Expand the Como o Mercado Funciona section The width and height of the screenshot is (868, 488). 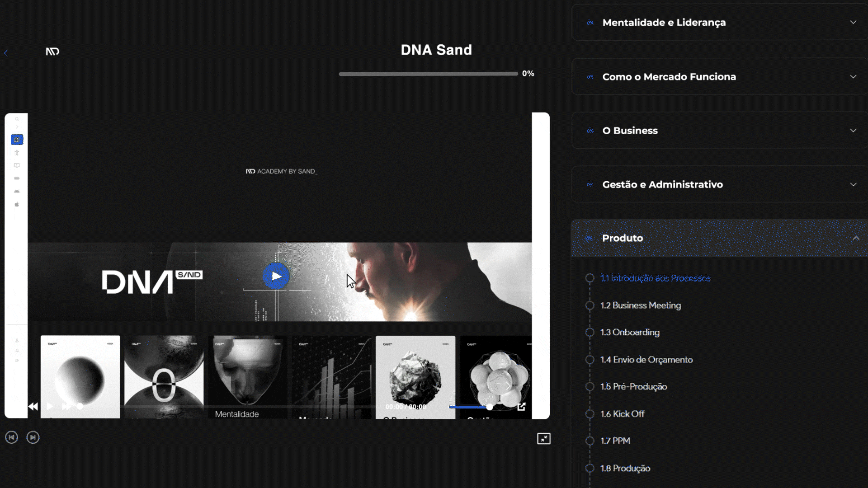720,77
